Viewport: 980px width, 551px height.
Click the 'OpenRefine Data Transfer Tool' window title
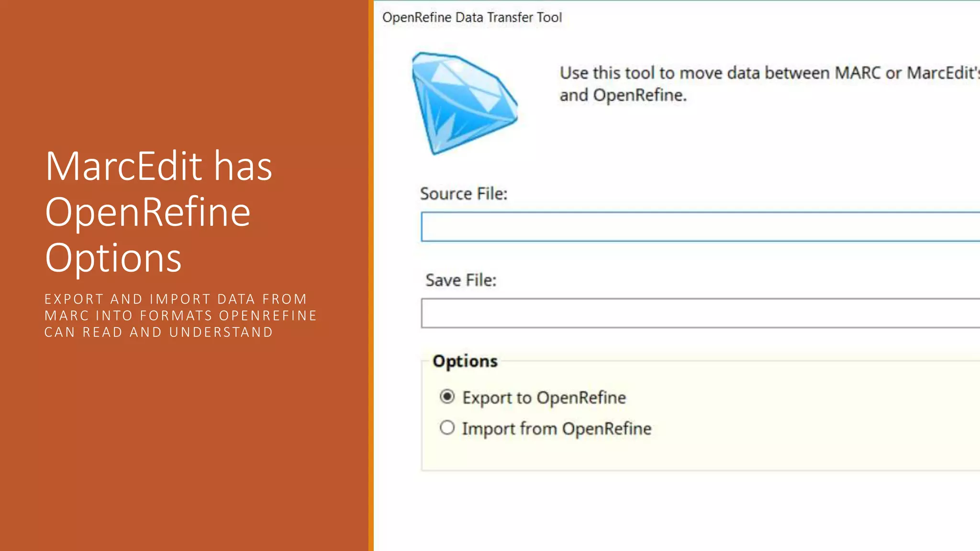(472, 17)
